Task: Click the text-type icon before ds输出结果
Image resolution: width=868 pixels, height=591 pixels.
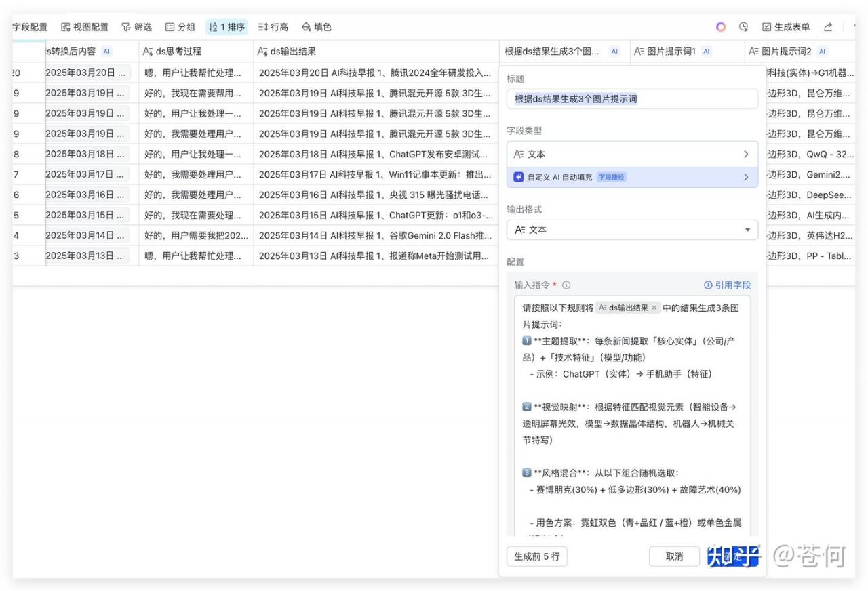Action: coord(262,51)
